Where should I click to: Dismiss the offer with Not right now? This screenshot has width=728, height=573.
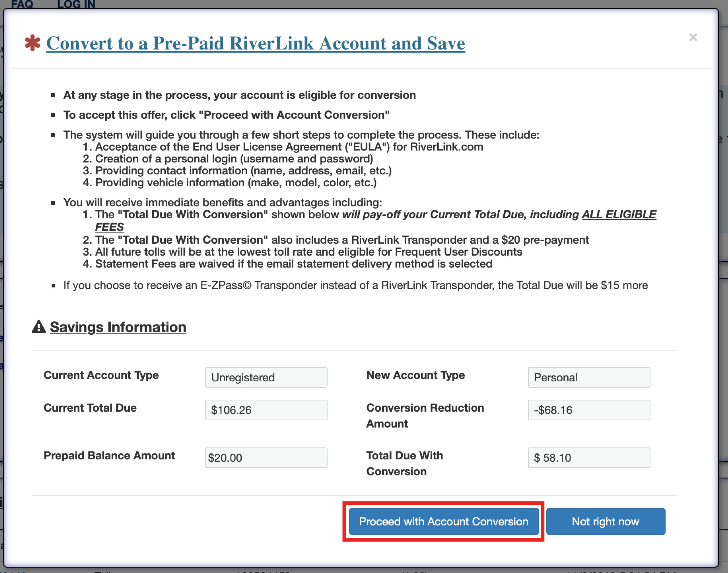pyautogui.click(x=606, y=521)
